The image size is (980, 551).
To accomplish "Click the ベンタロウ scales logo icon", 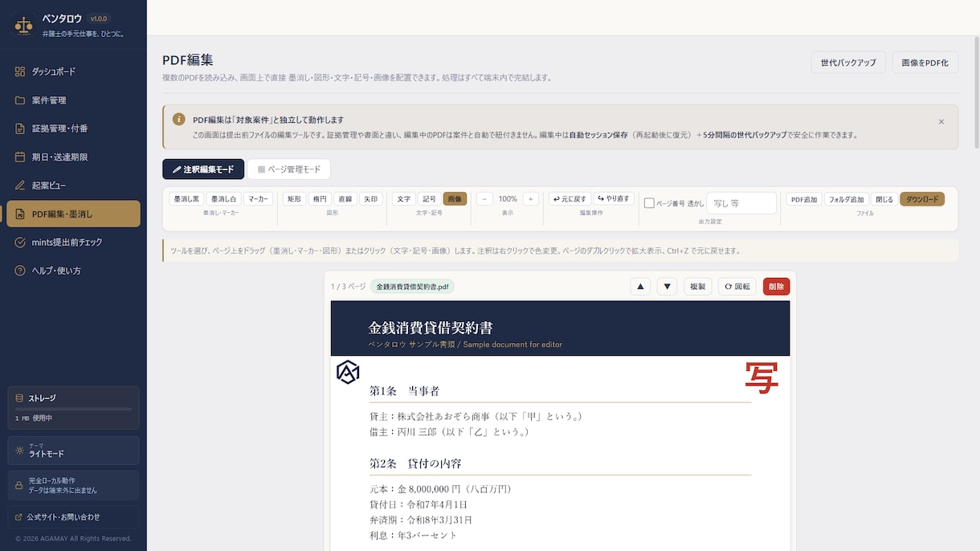I will click(x=23, y=25).
